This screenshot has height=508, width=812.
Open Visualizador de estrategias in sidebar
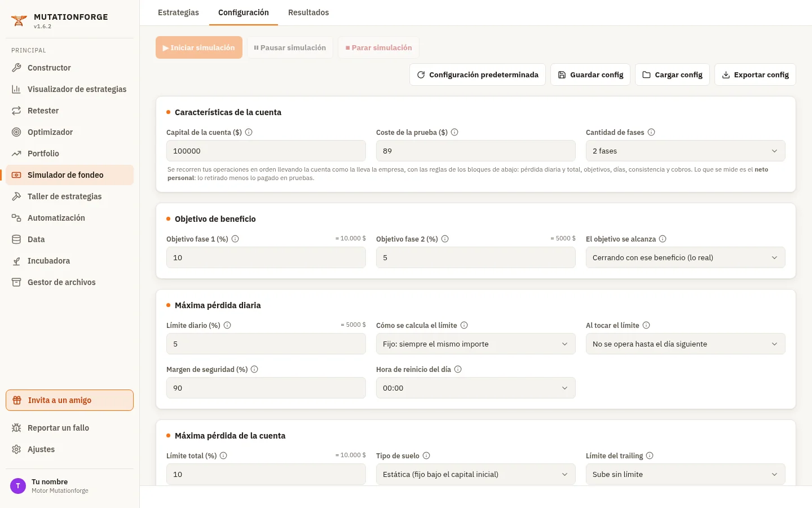70,89
